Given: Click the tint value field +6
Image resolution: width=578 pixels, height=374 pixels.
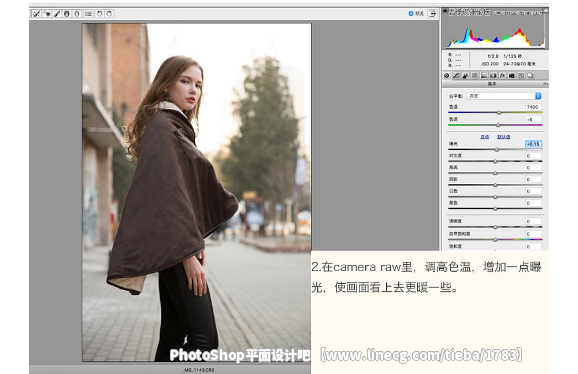Looking at the screenshot, I should click(533, 119).
